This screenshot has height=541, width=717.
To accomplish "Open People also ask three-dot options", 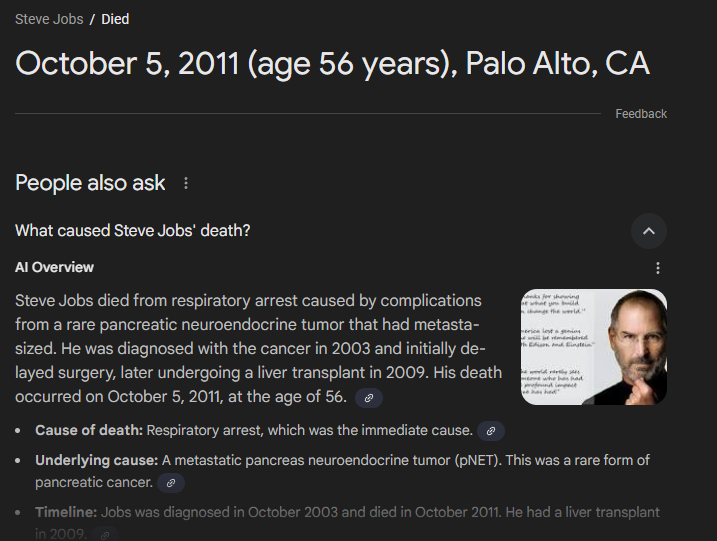I will click(186, 183).
